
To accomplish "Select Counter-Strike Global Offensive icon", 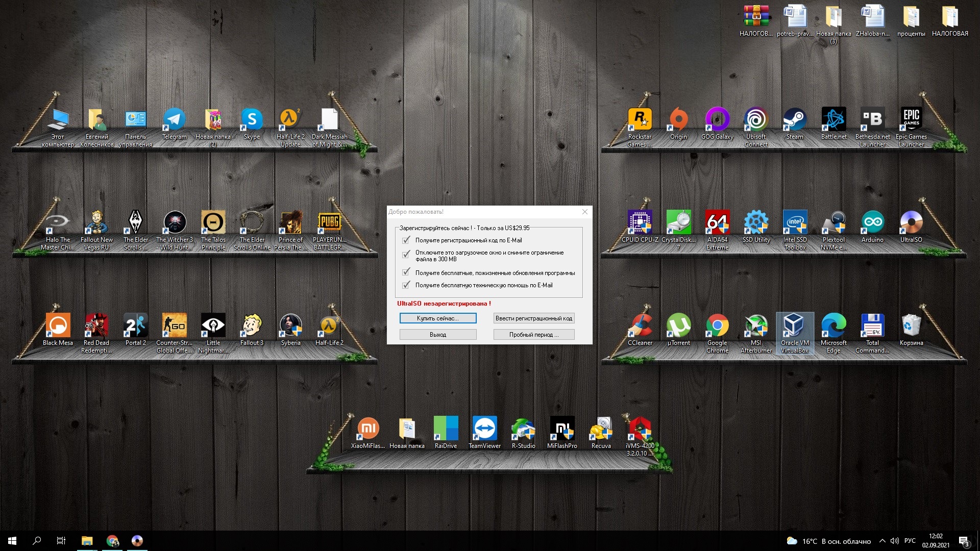I will pyautogui.click(x=175, y=334).
